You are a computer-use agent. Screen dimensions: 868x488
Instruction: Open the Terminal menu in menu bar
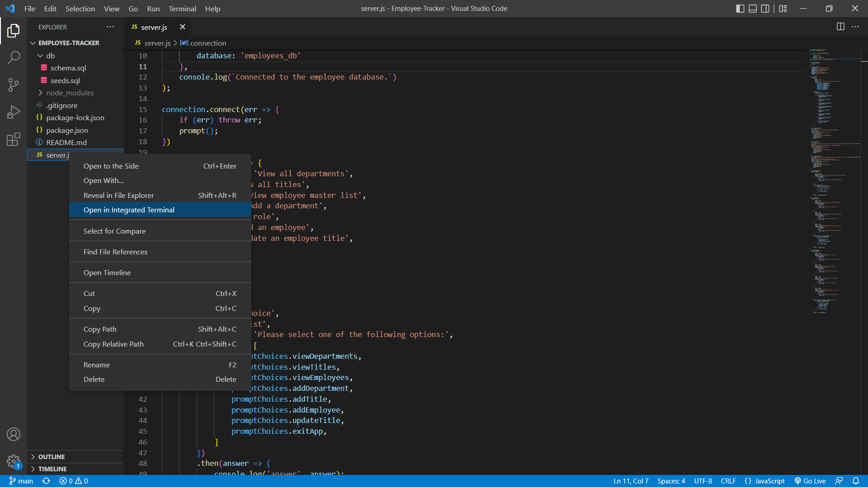pos(182,9)
